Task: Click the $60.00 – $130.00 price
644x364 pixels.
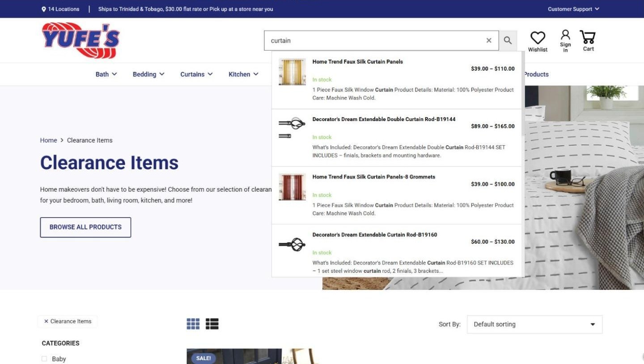Action: click(492, 242)
